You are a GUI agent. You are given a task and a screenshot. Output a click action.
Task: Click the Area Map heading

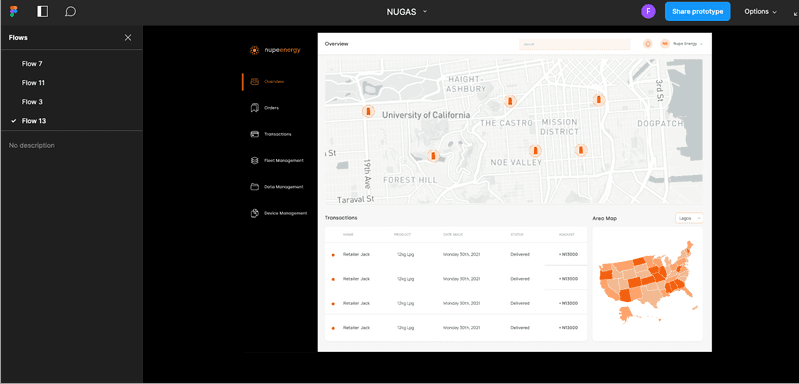click(x=605, y=218)
